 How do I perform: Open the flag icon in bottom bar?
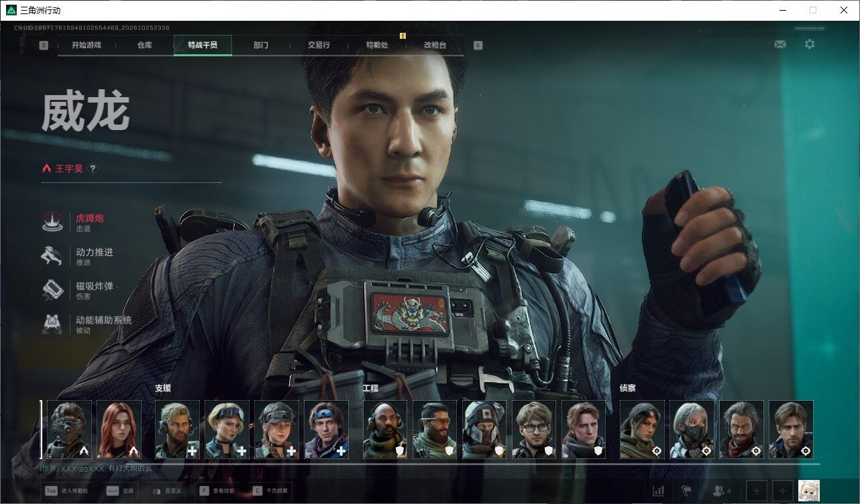tap(686, 491)
